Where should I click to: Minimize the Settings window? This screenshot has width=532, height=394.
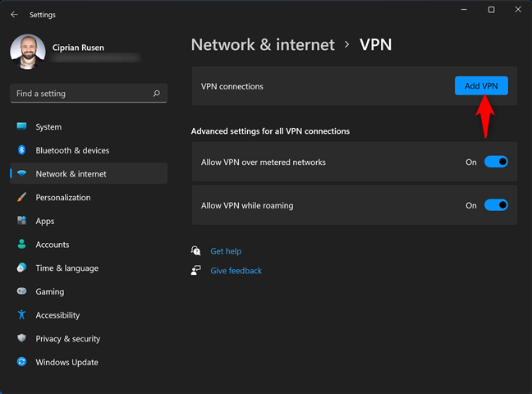[464, 10]
